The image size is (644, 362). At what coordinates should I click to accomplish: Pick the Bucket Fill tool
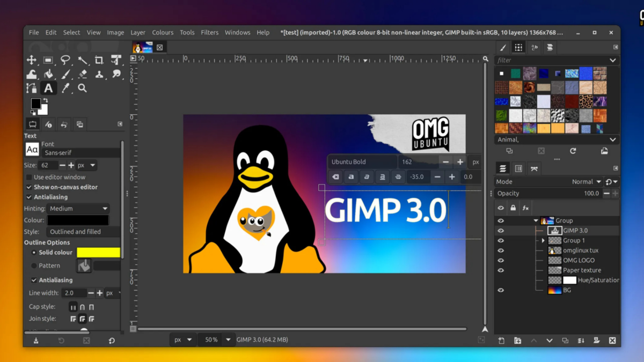point(48,74)
